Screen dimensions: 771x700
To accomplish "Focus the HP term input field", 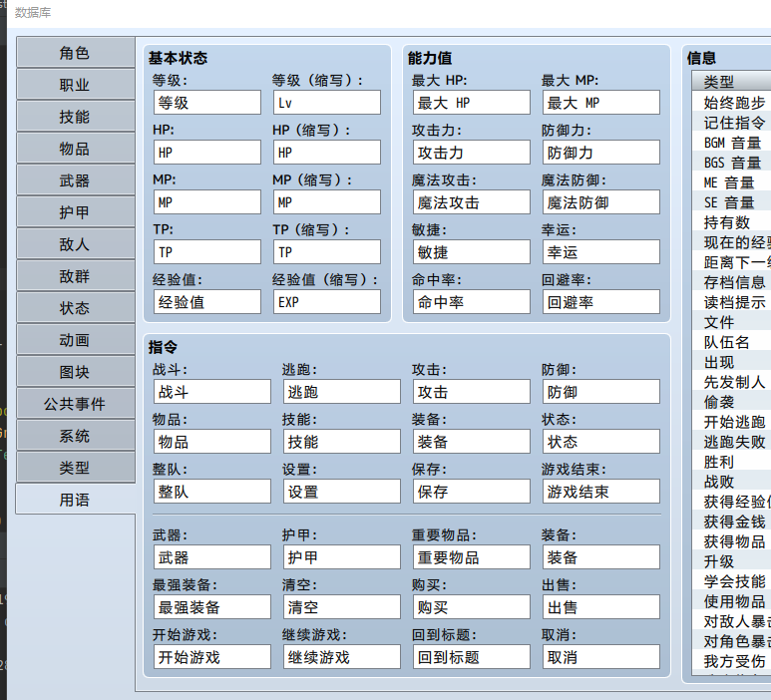I will tap(207, 153).
